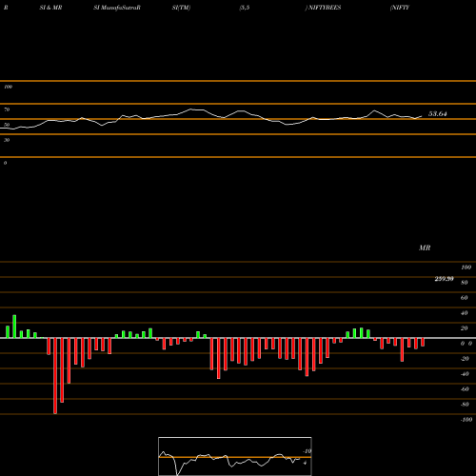Click the 0 label on RSI scale
The image size is (476, 476).
[5, 163]
